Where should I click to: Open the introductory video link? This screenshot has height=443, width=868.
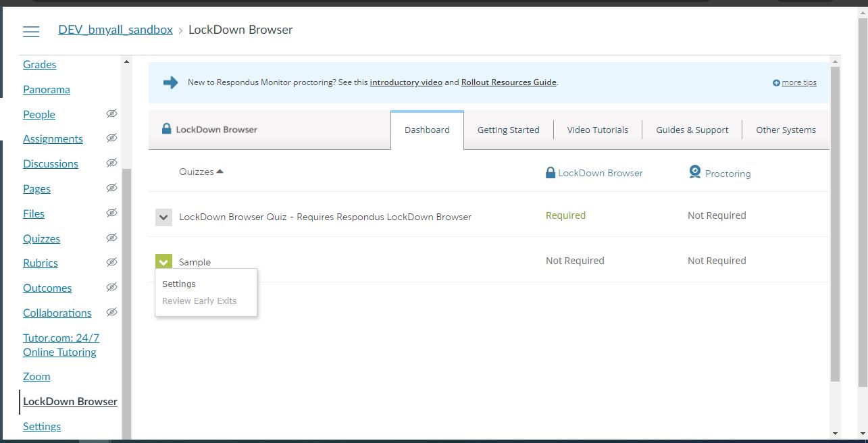click(x=406, y=82)
